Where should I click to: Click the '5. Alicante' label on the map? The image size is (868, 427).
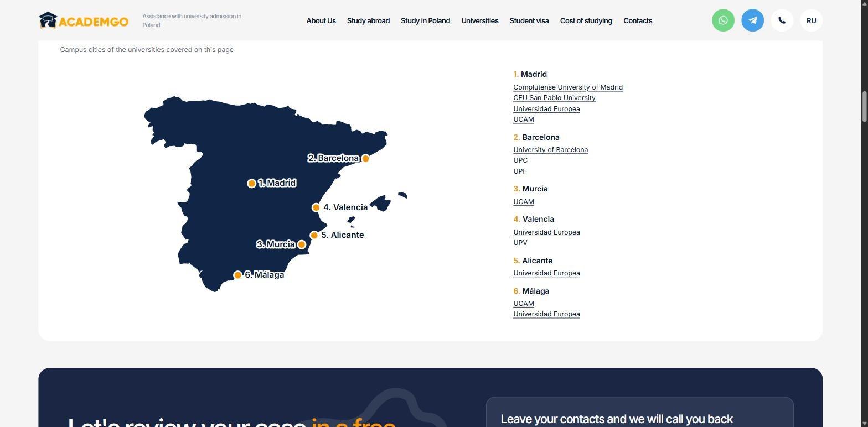tap(343, 235)
